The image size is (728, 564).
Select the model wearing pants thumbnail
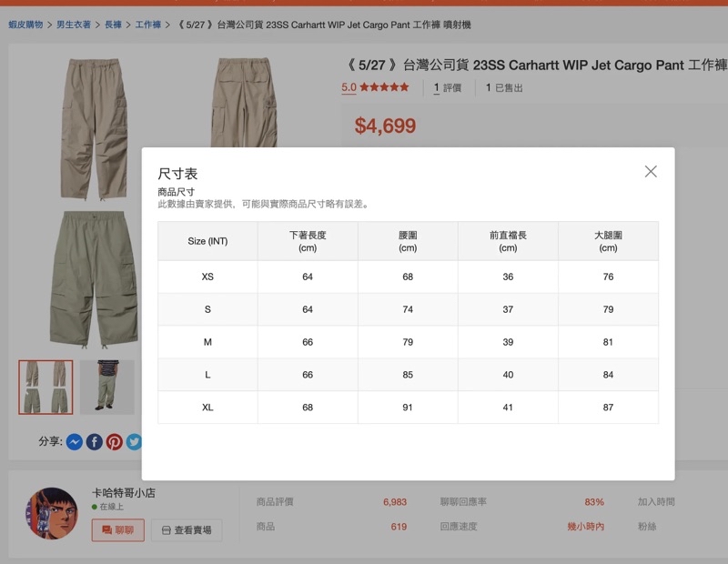tap(106, 388)
